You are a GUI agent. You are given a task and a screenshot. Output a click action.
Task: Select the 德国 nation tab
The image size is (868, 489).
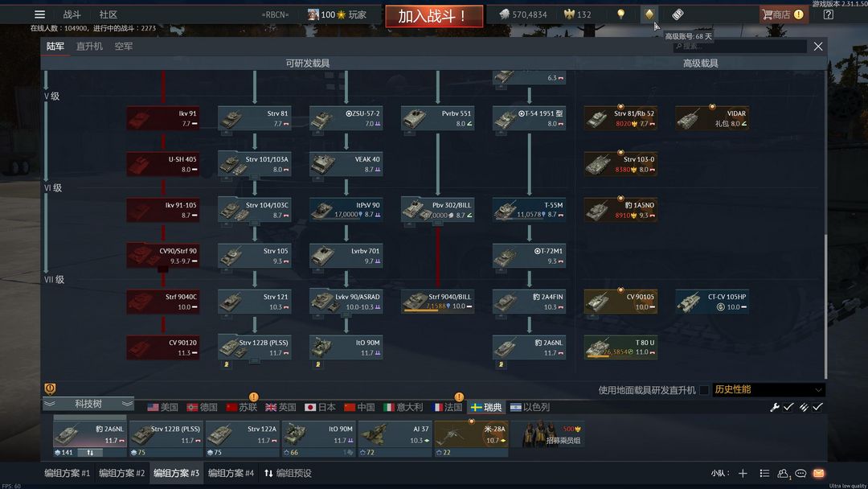[x=202, y=407]
